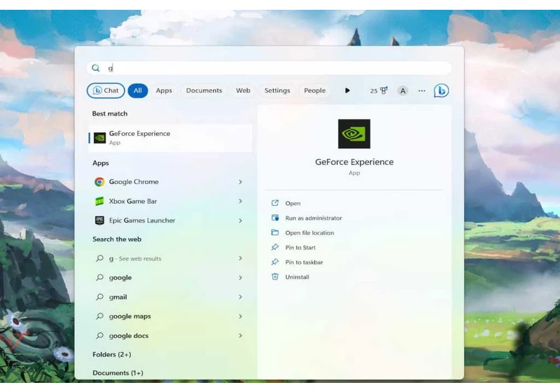Choose Uninstall for GeForce Experience
Viewport: 560px width, 392px height.
click(x=297, y=277)
